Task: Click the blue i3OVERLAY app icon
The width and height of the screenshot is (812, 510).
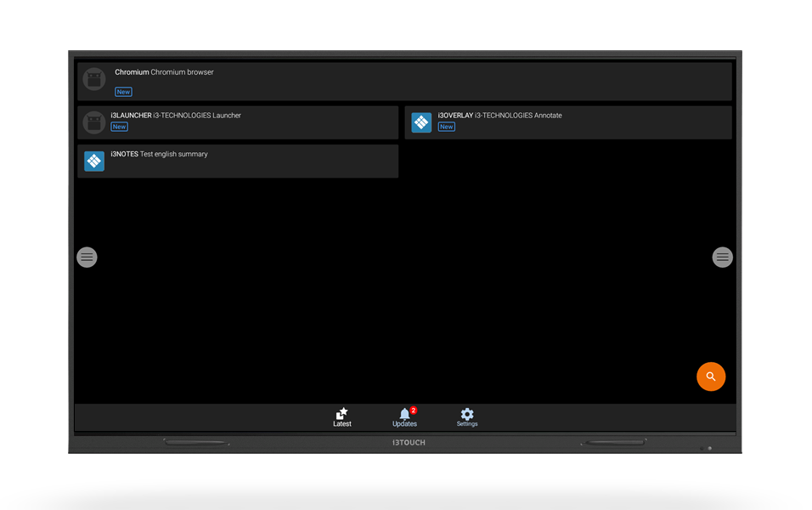Action: click(x=421, y=122)
